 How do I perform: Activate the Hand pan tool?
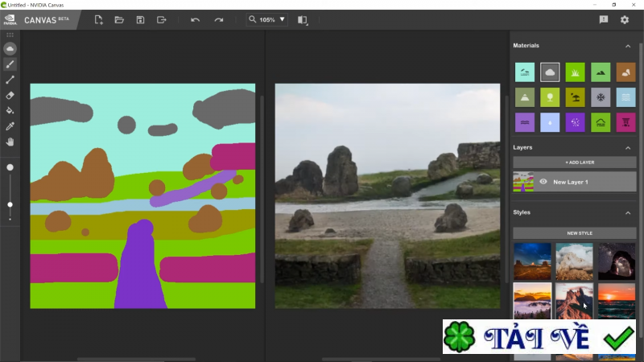[x=10, y=142]
